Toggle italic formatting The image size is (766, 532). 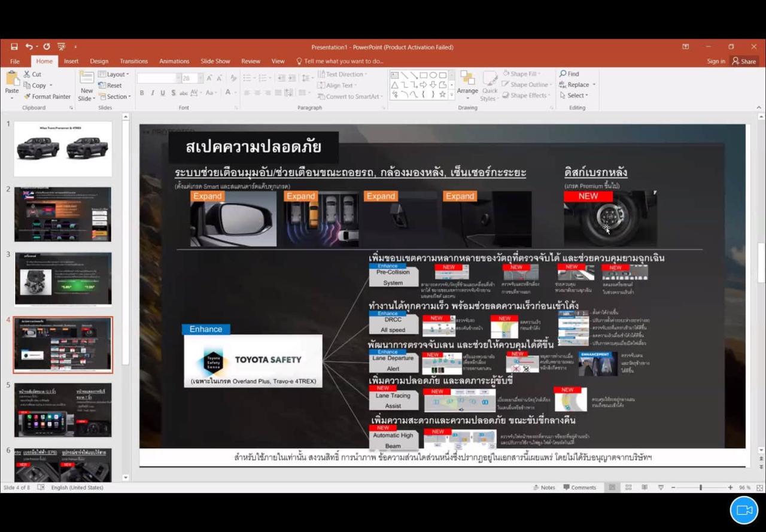pos(152,93)
